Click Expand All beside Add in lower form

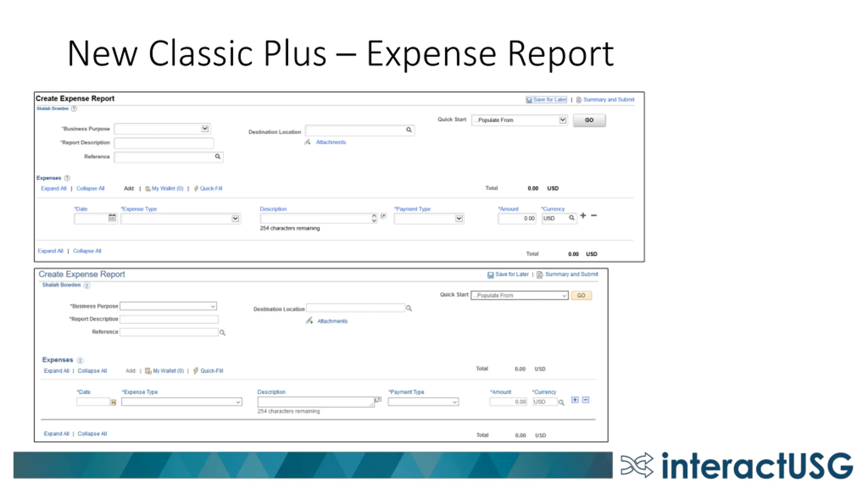click(56, 371)
